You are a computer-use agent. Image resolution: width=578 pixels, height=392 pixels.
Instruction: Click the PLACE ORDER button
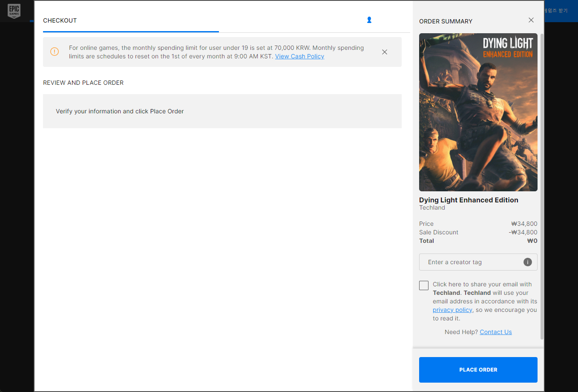point(478,370)
